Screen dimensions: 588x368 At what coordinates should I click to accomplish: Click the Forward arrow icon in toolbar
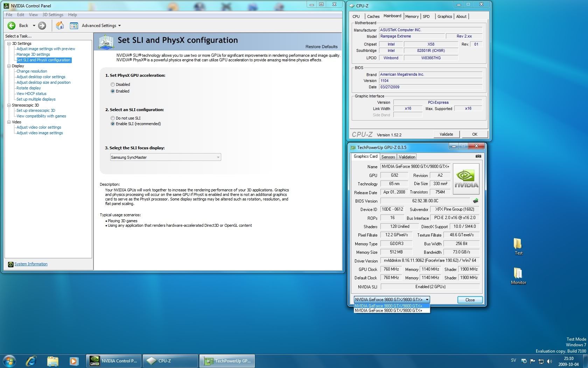42,26
